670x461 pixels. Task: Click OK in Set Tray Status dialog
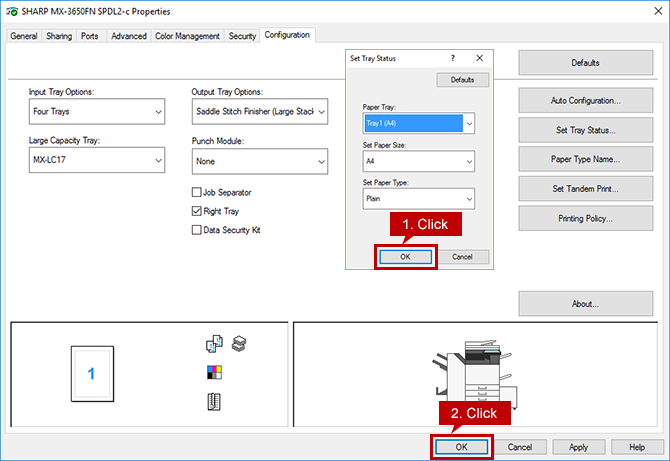[406, 257]
